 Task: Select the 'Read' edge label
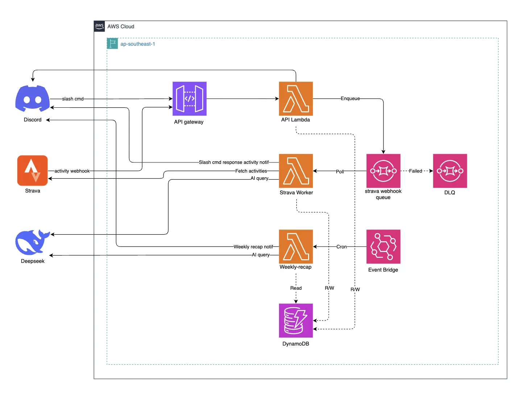296,288
